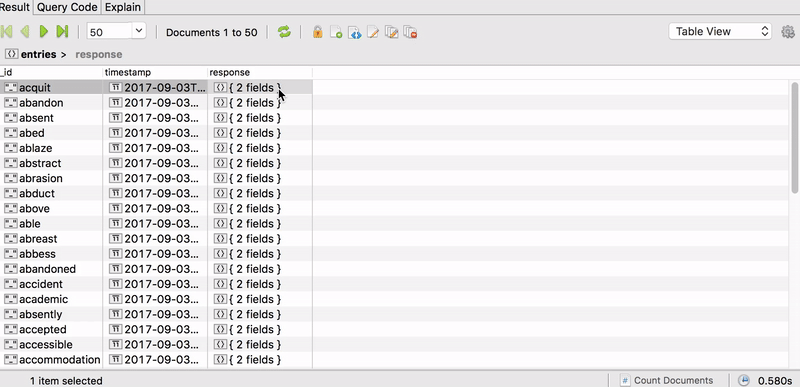
Task: Click the timestamp value in the academic row
Action: coord(161,299)
